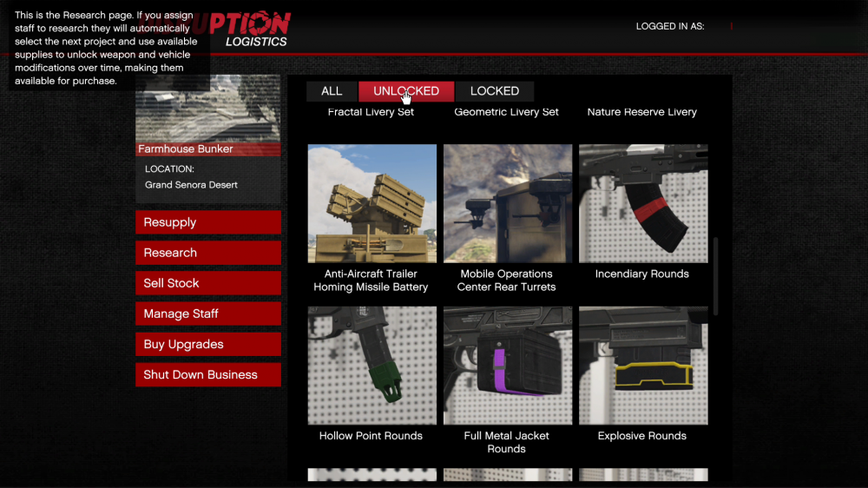Click the 'Full Metal Jacket Rounds' caption
Viewport: 868px width, 488px height.
tap(507, 442)
